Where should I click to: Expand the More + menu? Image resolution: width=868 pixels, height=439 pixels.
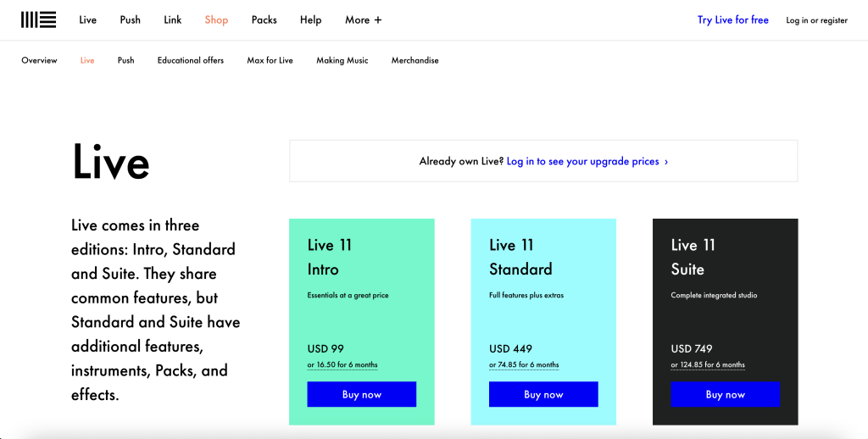[363, 20]
